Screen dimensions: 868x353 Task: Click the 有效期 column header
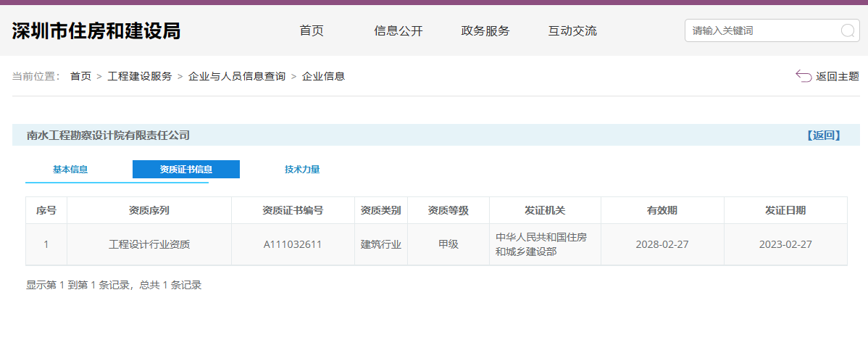click(x=662, y=210)
